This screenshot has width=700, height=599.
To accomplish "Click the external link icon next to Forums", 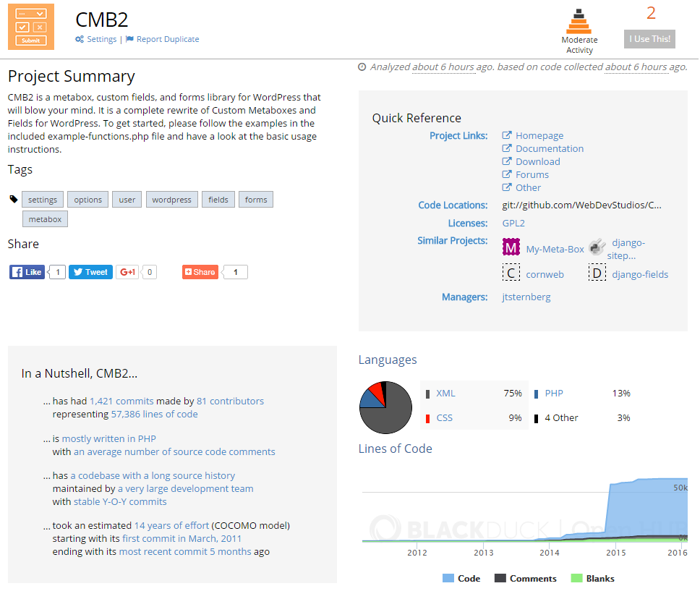I will (x=507, y=174).
